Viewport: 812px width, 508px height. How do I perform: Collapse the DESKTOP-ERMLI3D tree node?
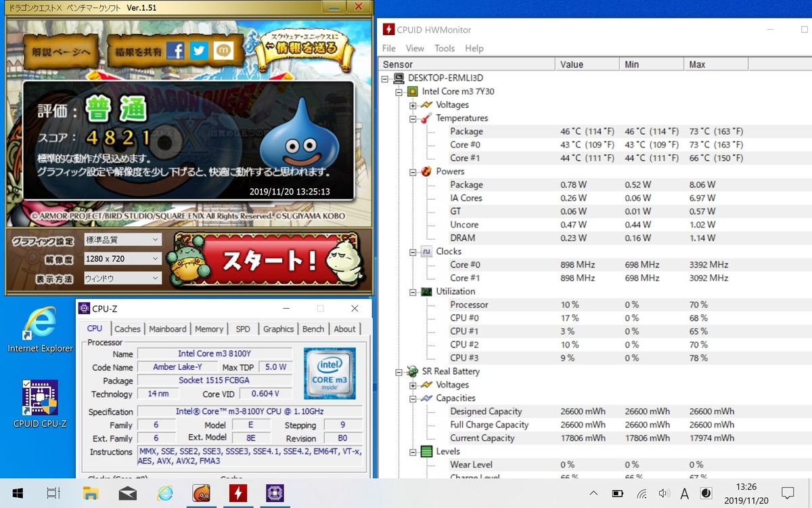click(386, 78)
